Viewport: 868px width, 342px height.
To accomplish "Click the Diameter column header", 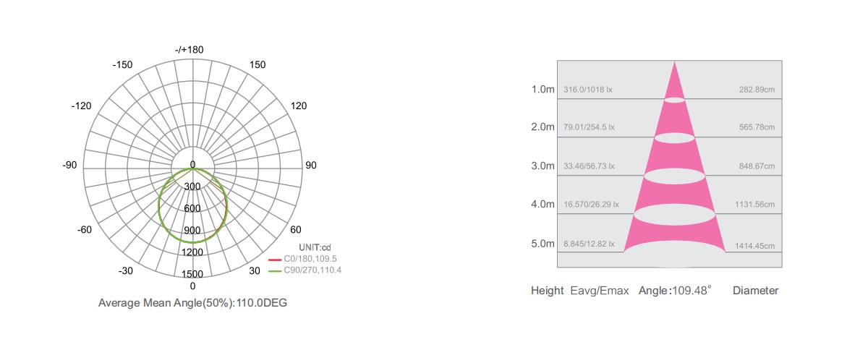I will pos(756,291).
